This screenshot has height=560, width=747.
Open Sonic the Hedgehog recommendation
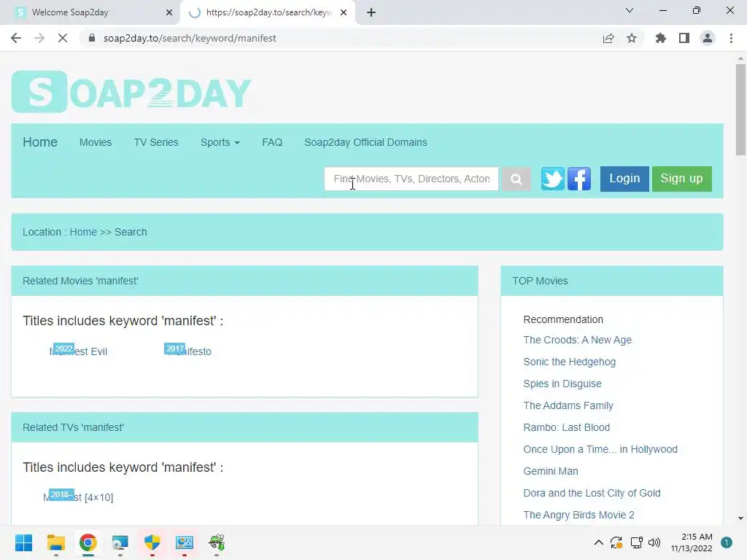click(x=569, y=362)
